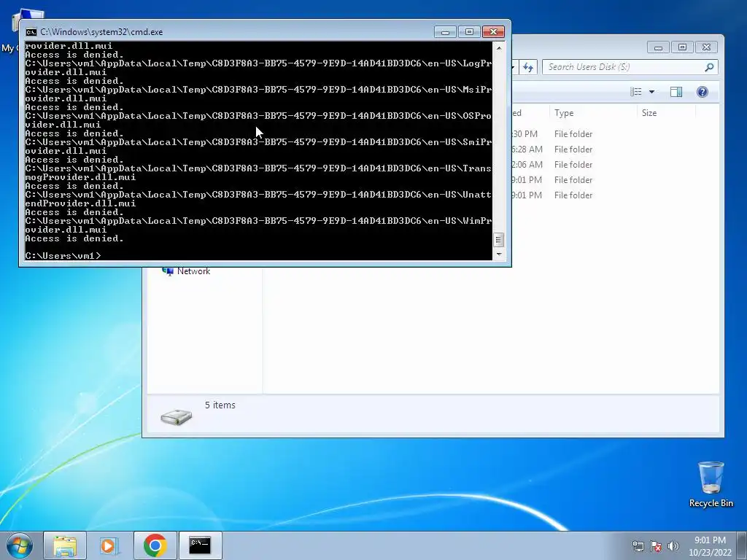Viewport: 747px width, 560px height.
Task: Open Google Chrome from the taskbar
Action: click(155, 545)
